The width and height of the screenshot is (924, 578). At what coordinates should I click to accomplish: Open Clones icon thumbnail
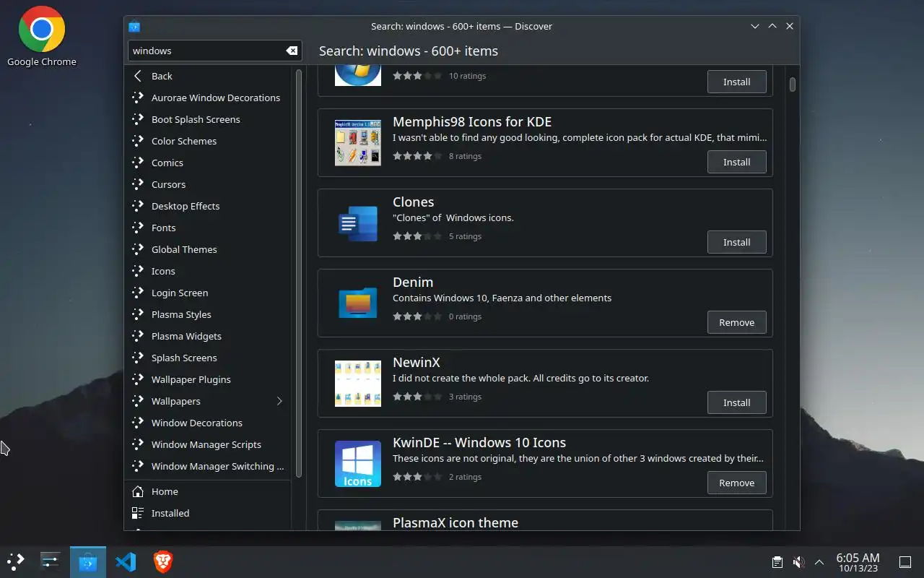(x=358, y=223)
